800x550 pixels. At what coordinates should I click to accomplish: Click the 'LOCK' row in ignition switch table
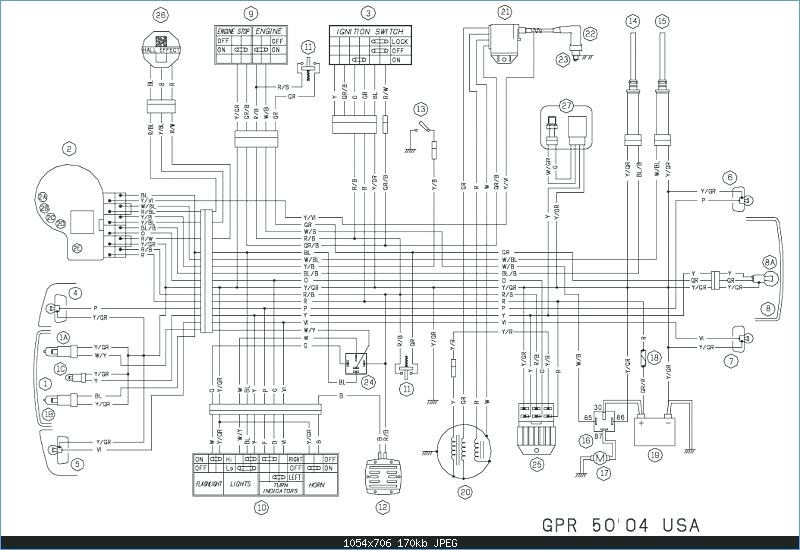click(400, 41)
